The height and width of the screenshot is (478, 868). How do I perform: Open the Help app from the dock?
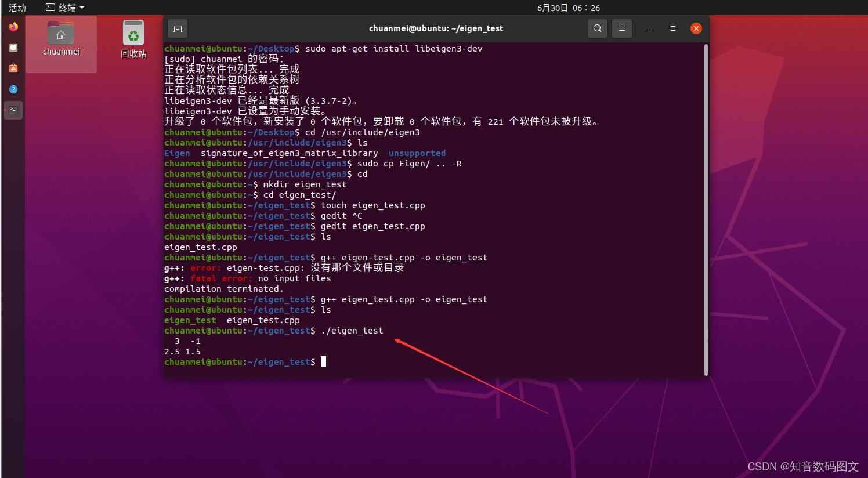point(13,89)
